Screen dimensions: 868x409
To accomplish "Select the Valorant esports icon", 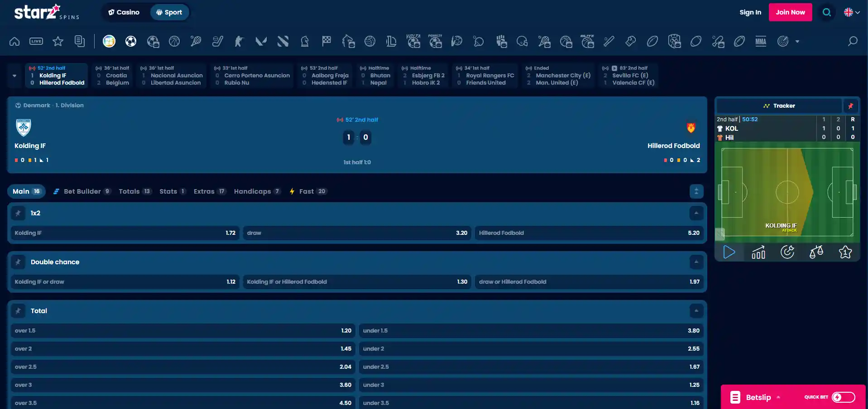I will coord(261,42).
